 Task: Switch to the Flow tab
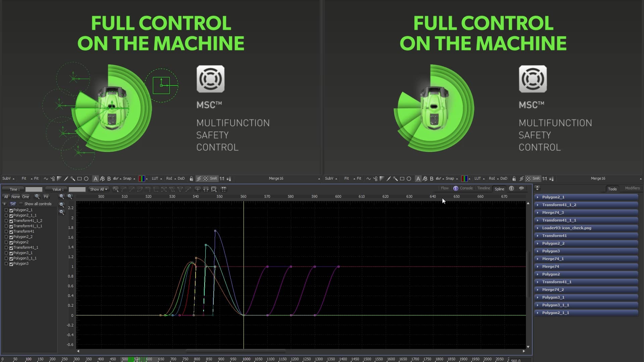444,188
